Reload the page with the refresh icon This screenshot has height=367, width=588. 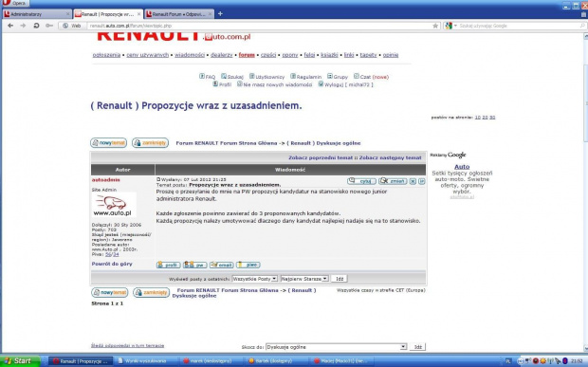pyautogui.click(x=36, y=26)
